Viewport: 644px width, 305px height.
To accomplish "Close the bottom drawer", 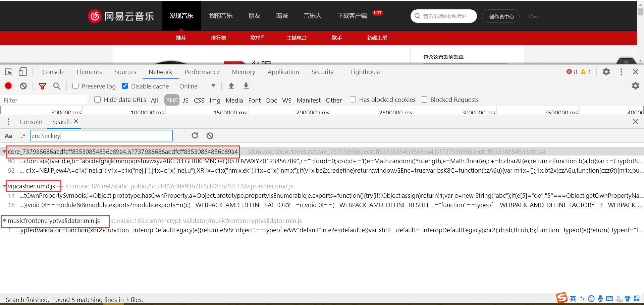I will click(x=635, y=122).
